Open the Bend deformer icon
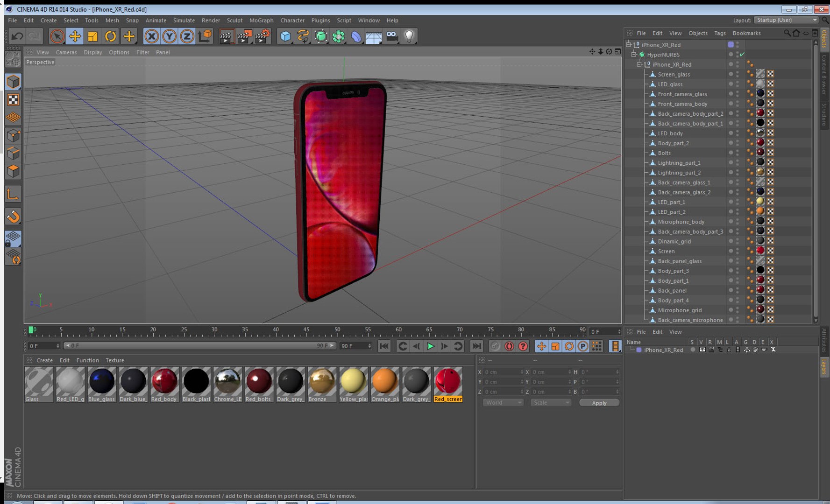Viewport: 830px width, 504px height. 356,36
